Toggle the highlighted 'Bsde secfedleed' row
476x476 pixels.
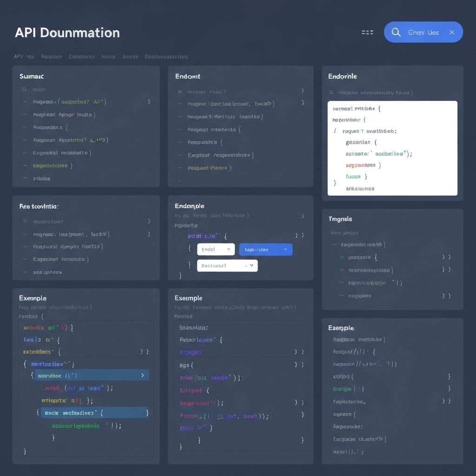pos(94,412)
